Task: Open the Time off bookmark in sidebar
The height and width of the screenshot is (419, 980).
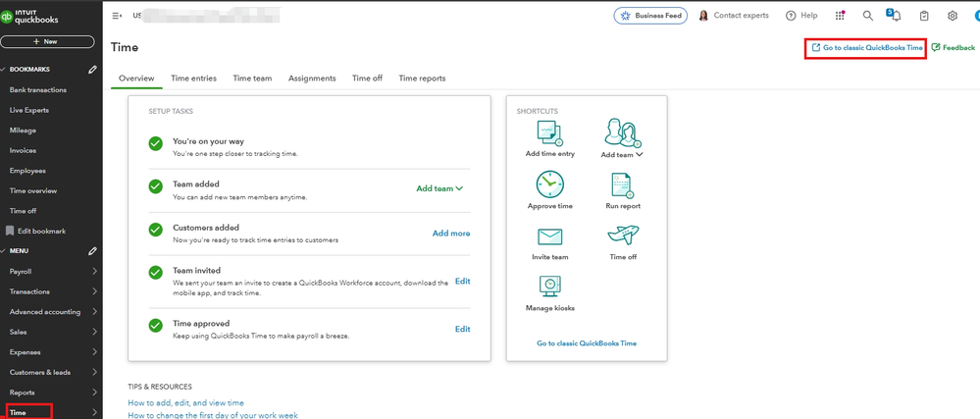Action: pos(24,211)
